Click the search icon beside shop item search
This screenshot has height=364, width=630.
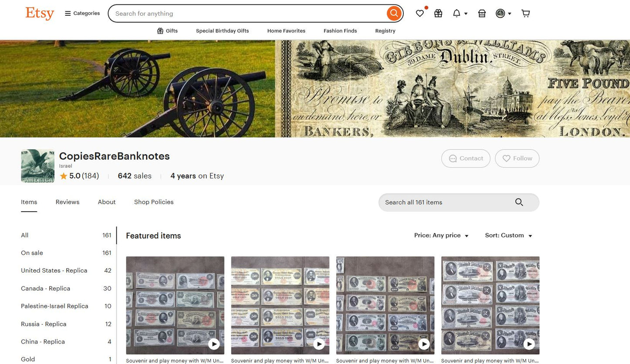(519, 202)
